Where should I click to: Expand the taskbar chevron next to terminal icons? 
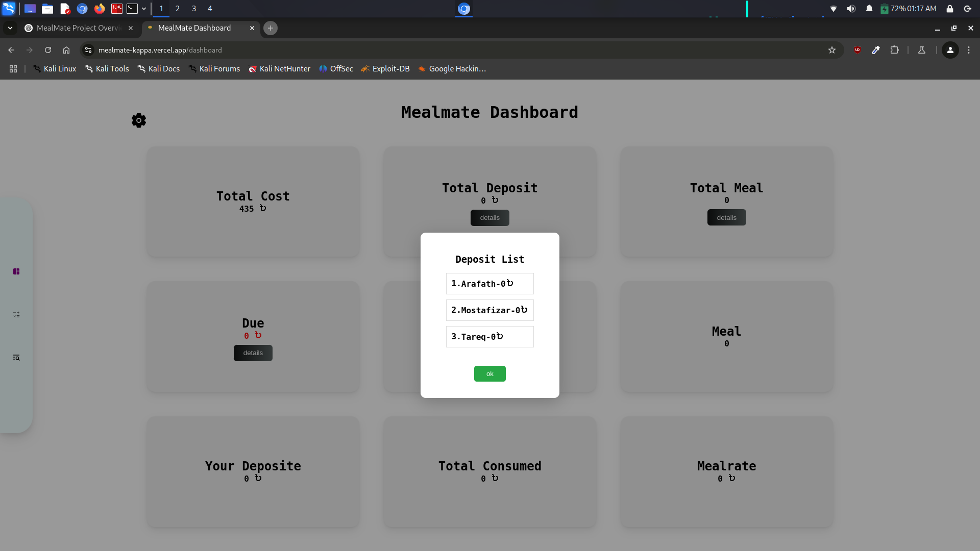144,9
